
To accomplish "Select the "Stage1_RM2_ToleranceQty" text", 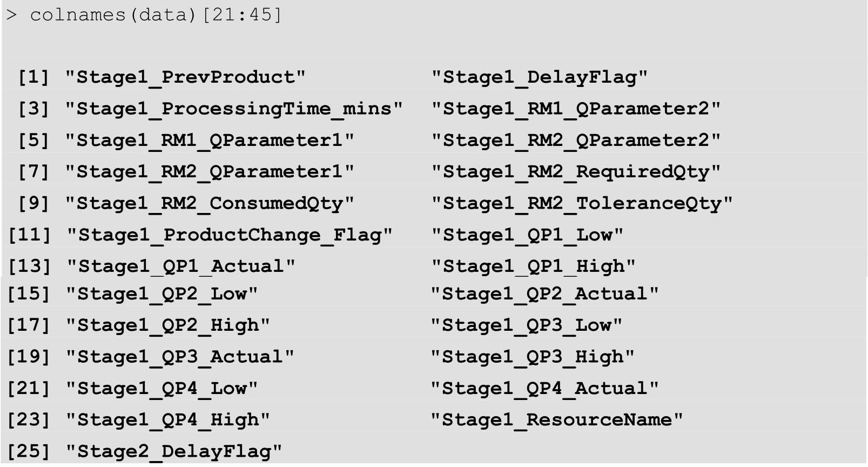I will click(582, 204).
